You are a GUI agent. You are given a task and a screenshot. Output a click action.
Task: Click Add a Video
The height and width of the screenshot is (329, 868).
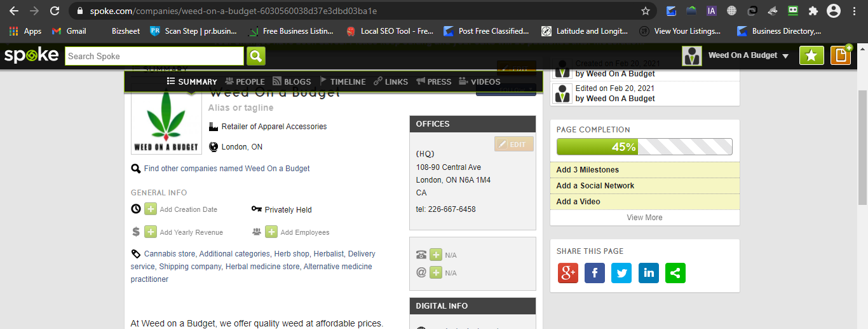coord(578,202)
